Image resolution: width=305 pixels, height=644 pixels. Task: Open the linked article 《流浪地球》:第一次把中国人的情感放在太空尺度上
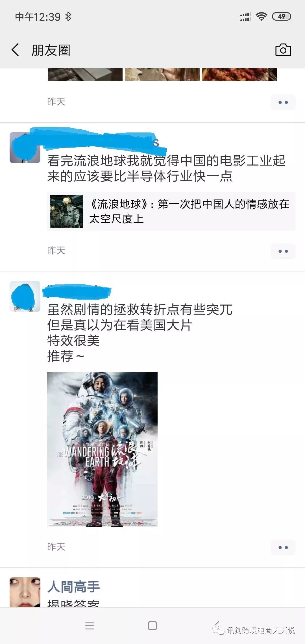[x=171, y=211]
